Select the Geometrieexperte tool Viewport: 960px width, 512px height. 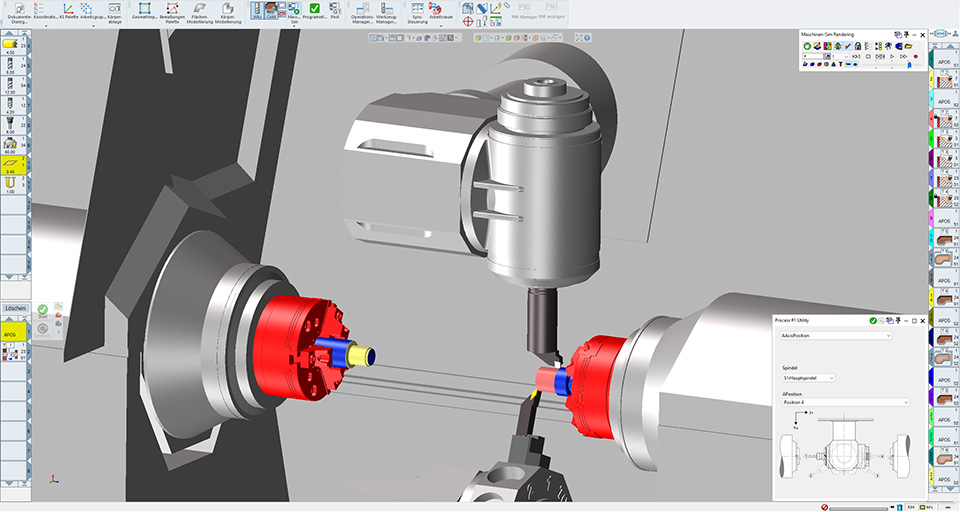pos(144,11)
